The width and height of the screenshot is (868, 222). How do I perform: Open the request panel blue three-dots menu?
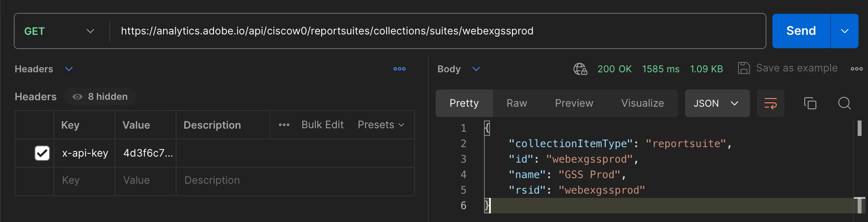point(399,69)
